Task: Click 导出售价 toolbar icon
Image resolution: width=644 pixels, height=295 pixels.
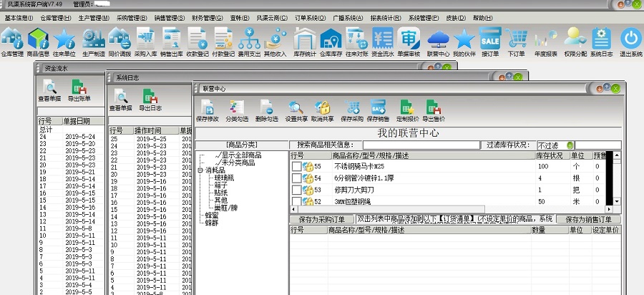Action: [x=434, y=111]
